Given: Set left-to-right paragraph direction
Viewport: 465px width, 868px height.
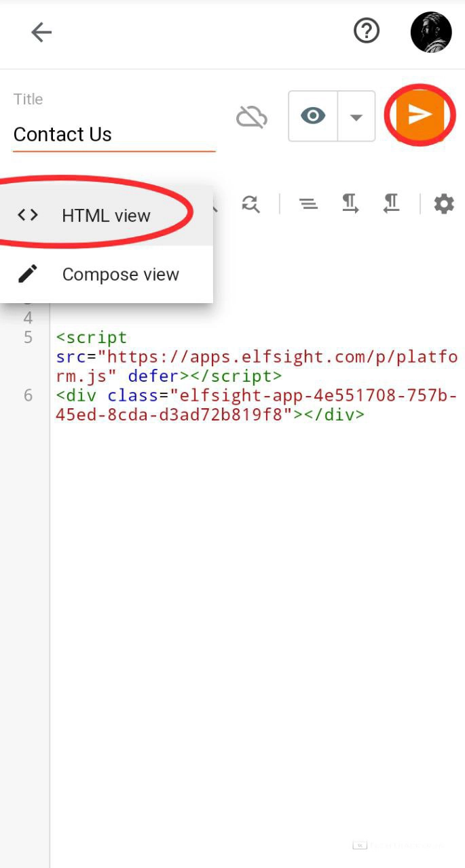Looking at the screenshot, I should 350,203.
